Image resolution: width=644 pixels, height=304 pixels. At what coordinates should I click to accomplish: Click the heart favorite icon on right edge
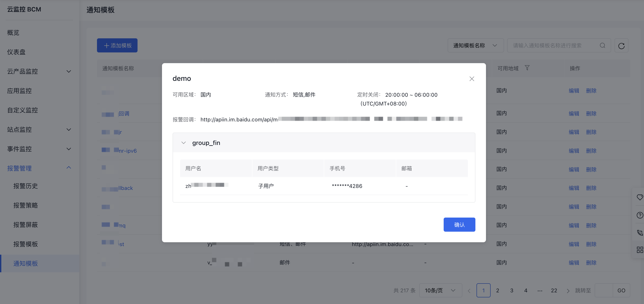pyautogui.click(x=640, y=197)
